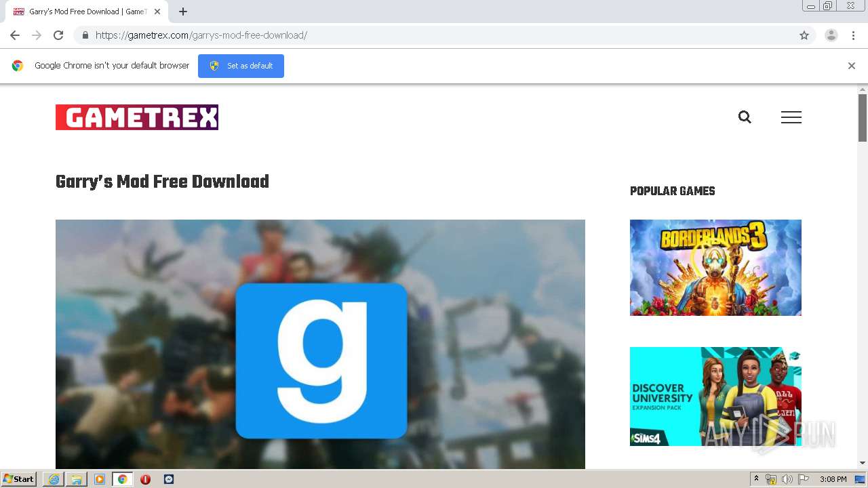Click the browser forward arrow

point(37,35)
